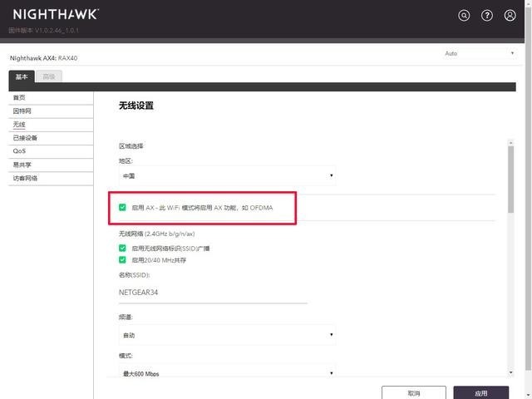Image resolution: width=532 pixels, height=399 pixels.
Task: Switch to the 基本 tab
Action: click(22, 76)
